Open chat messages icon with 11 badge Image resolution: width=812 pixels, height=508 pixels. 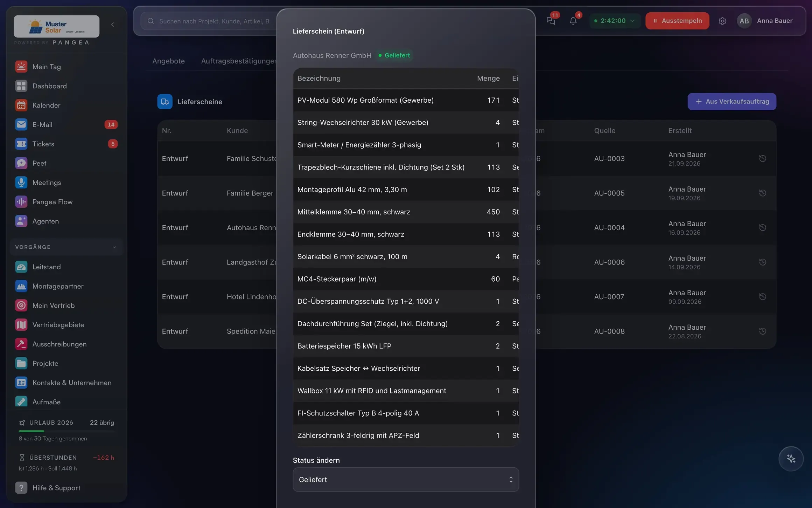pos(551,21)
